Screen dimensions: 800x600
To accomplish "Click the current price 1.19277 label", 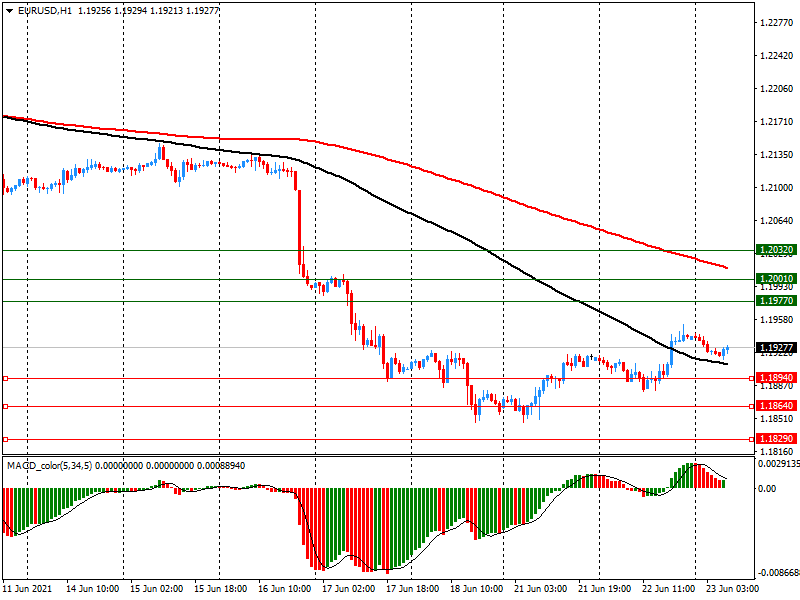I will point(776,347).
